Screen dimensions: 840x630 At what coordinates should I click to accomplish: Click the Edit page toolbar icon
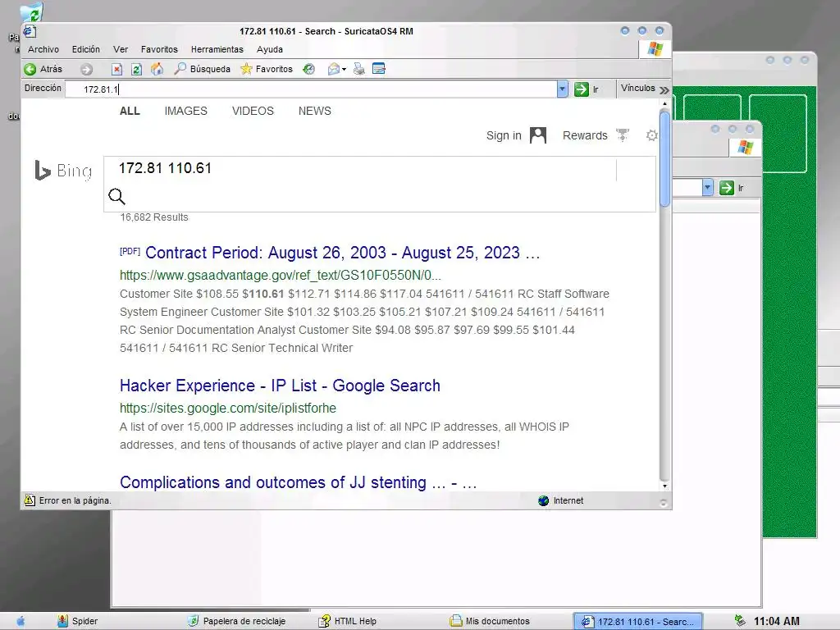(x=379, y=69)
